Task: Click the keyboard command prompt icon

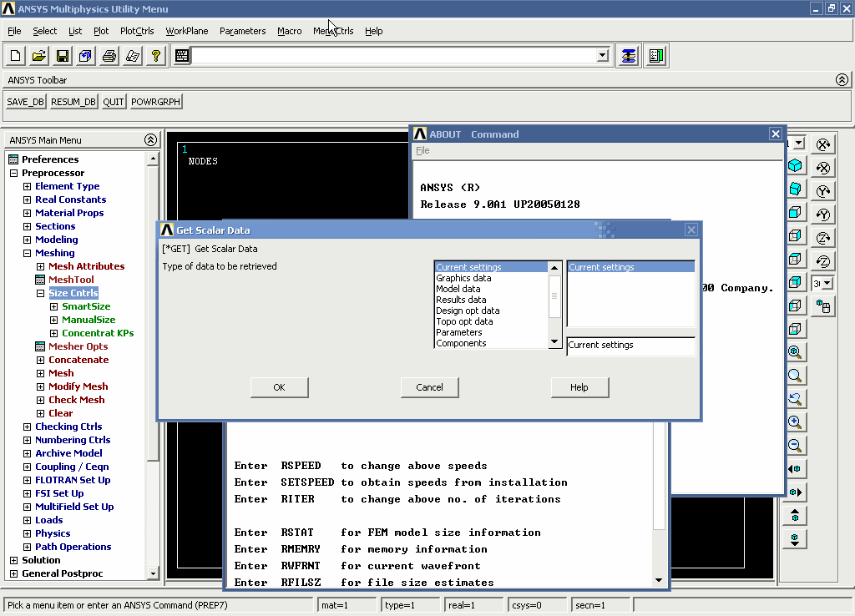Action: coord(182,56)
